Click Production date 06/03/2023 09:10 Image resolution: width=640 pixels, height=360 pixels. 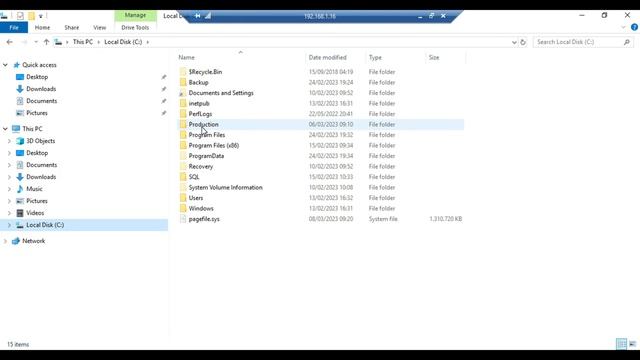pos(331,124)
